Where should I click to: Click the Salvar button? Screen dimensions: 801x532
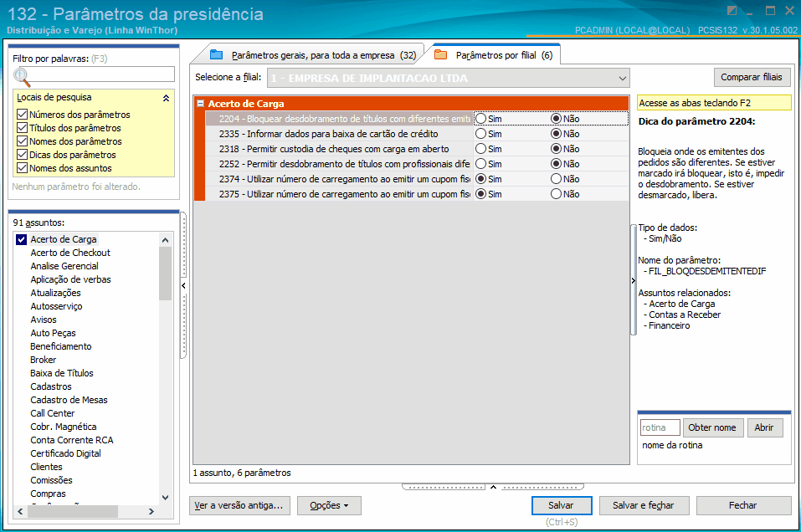[562, 505]
